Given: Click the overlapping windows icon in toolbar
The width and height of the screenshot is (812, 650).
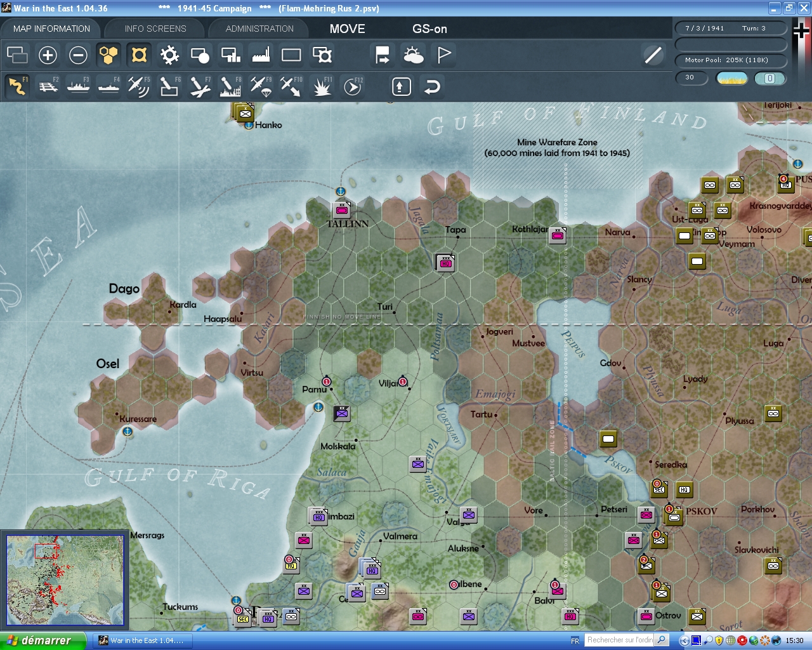Looking at the screenshot, I should tap(17, 55).
